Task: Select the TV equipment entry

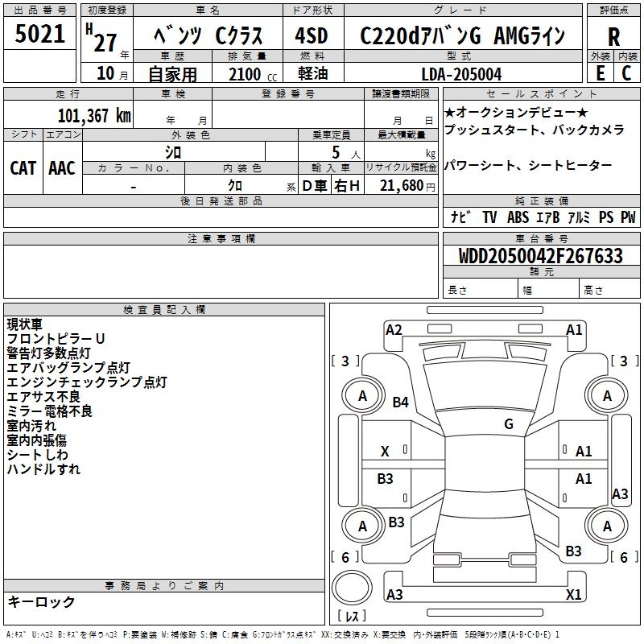Action: click(489, 217)
